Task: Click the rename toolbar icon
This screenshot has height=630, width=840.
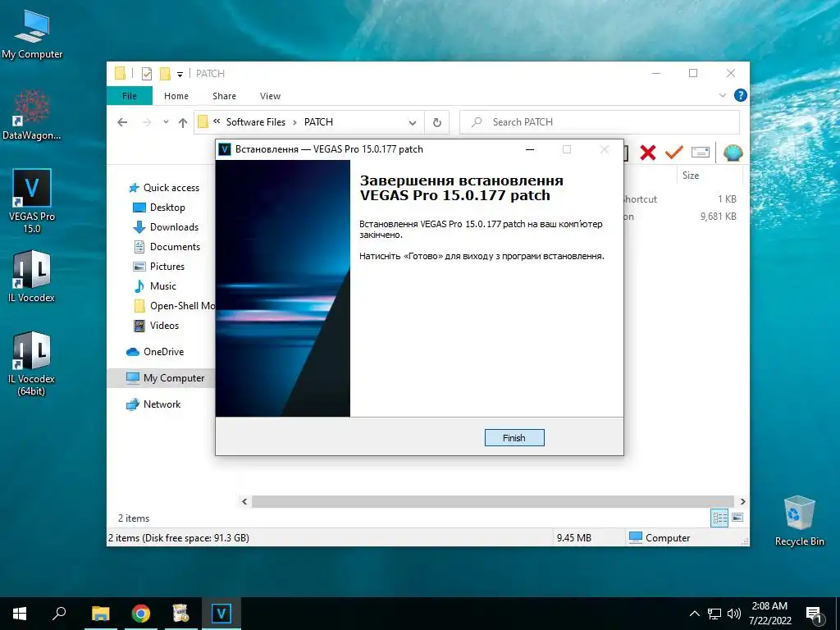Action: click(701, 153)
